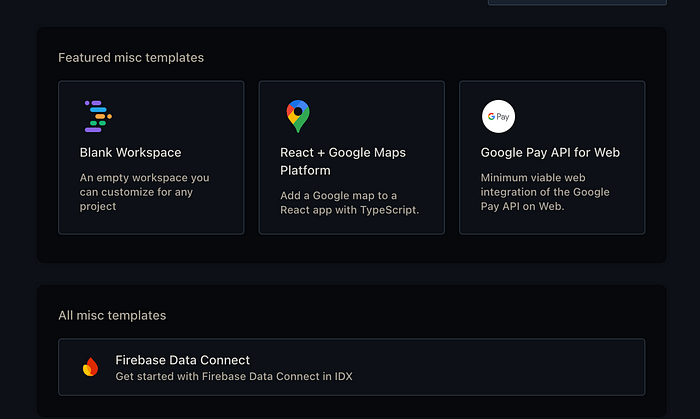Click 'Get started with Firebase Data Connect in IDX'
The height and width of the screenshot is (419, 700).
234,377
